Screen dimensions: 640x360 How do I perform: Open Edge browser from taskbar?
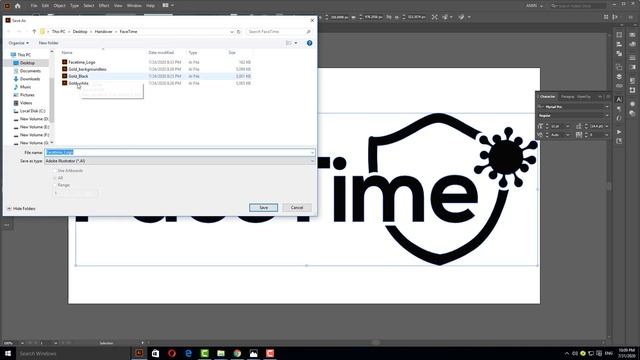click(x=188, y=353)
